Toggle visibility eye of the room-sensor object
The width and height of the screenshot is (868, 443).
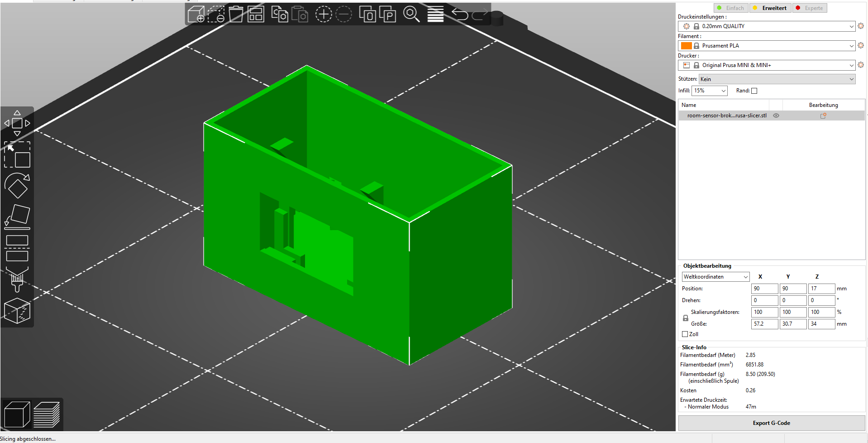pyautogui.click(x=776, y=116)
